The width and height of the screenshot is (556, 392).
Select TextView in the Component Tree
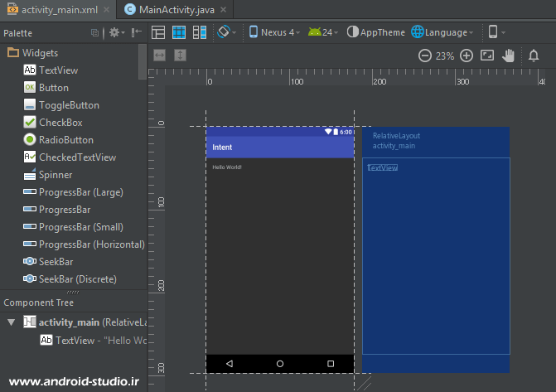point(91,341)
